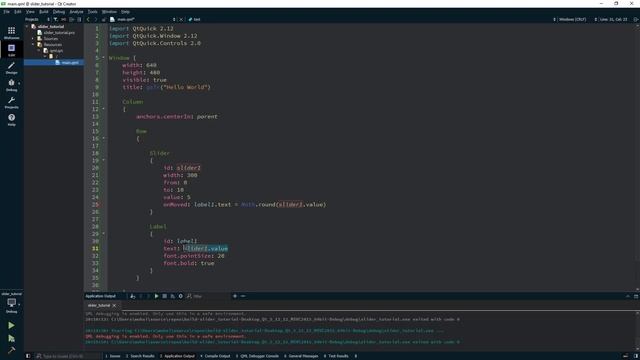Switch to QML Debugger Console pane
640x360 pixels.
pos(257,356)
